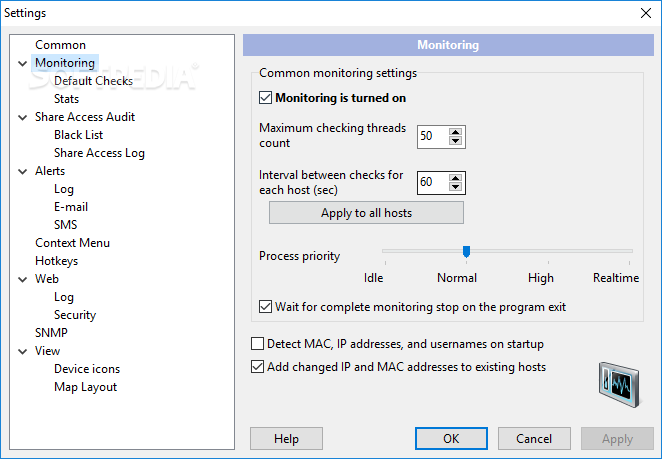662x459 pixels.
Task: Open Security page under Web
Action: point(75,315)
